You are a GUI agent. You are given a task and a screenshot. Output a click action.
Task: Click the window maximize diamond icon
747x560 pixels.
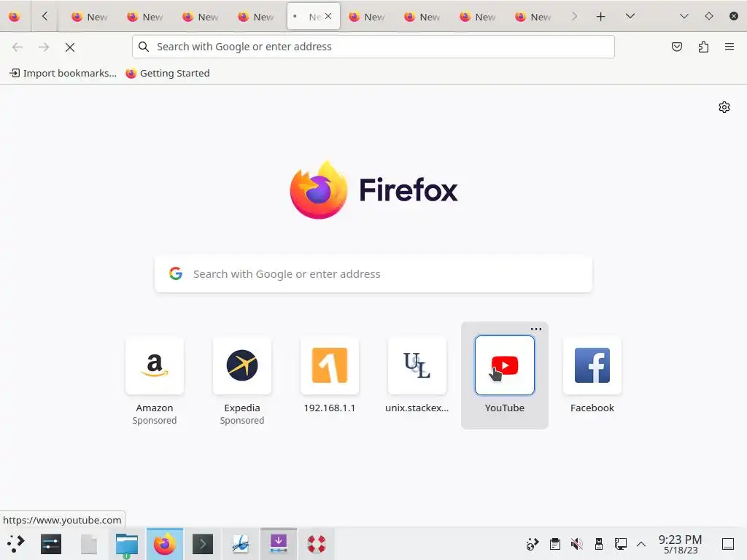[709, 16]
